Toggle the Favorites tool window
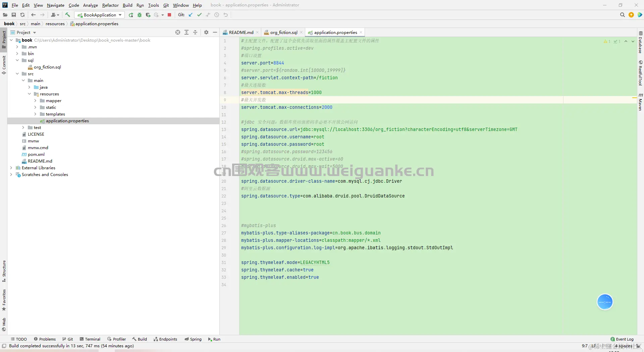This screenshot has width=644, height=352. (x=4, y=300)
